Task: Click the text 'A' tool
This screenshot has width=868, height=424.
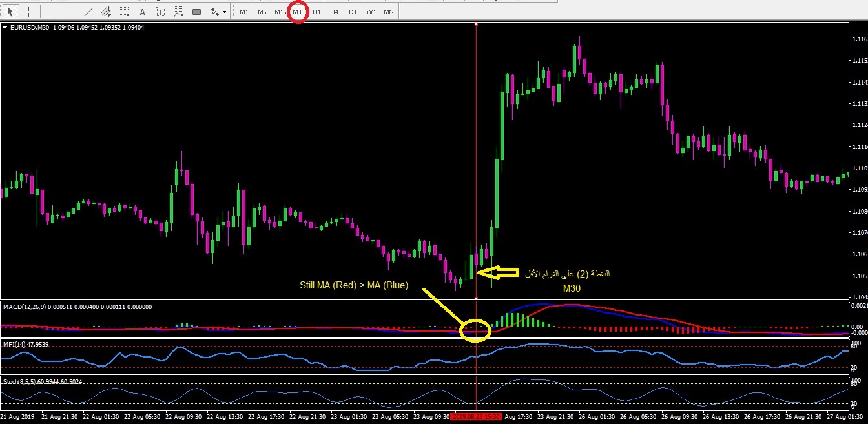Action: [143, 12]
